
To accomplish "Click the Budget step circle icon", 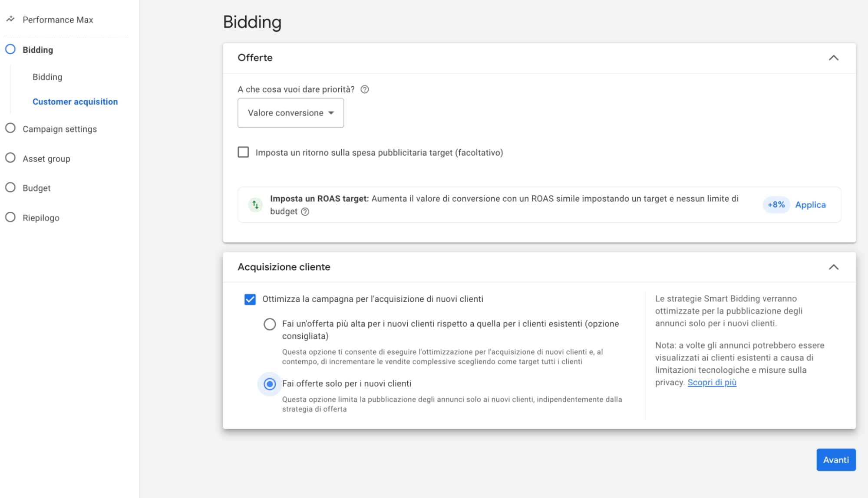I will (10, 187).
